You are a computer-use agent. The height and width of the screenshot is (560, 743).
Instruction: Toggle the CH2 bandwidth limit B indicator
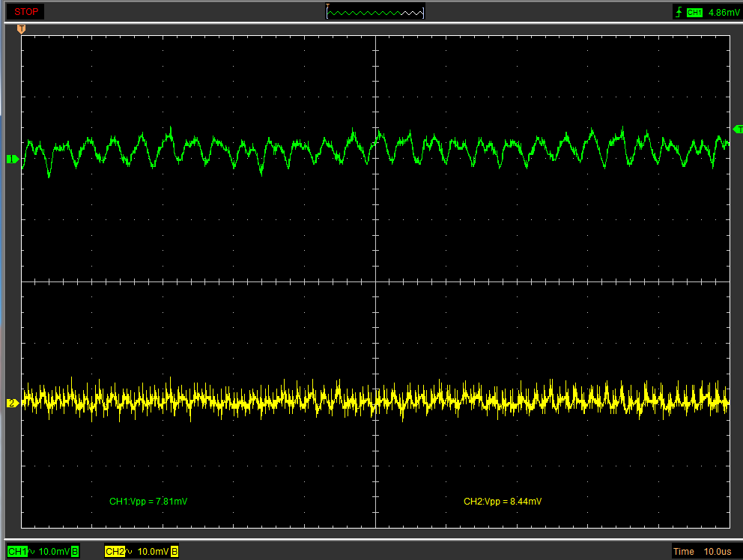(x=175, y=552)
